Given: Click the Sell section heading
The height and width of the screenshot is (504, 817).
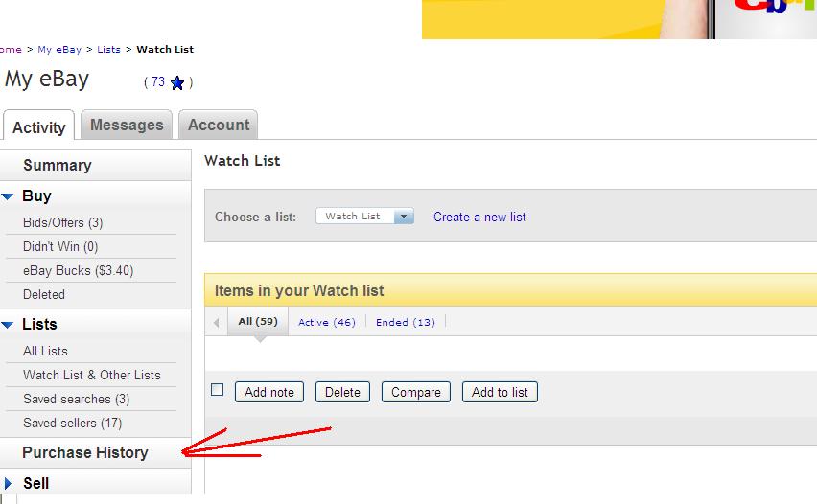Looking at the screenshot, I should (x=35, y=483).
